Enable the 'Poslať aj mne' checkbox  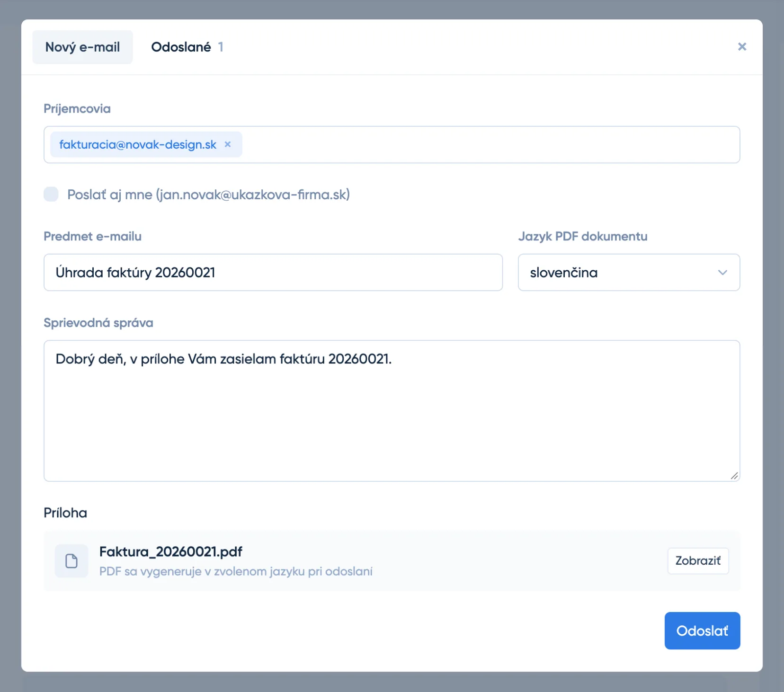click(51, 194)
